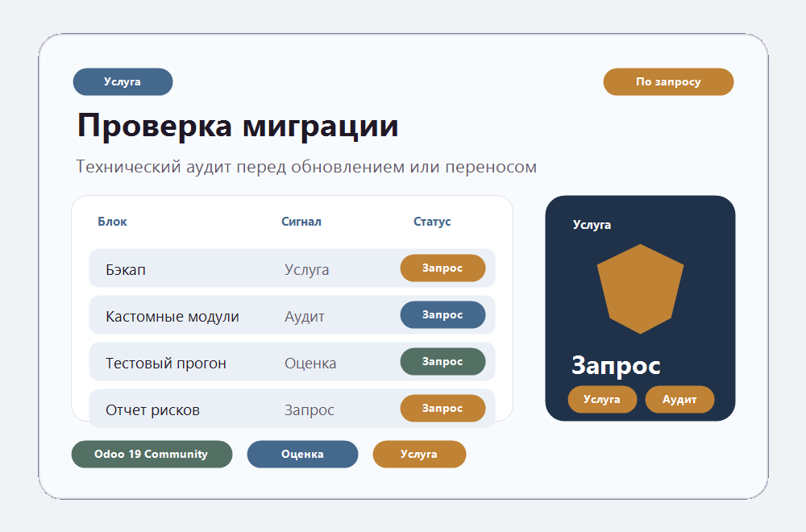806x532 pixels.
Task: Click the orange "Услуга" tag at bottom
Action: click(x=419, y=455)
